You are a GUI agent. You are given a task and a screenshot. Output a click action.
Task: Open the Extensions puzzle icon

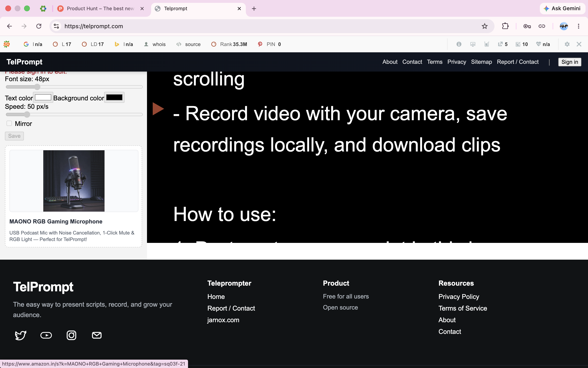click(505, 26)
